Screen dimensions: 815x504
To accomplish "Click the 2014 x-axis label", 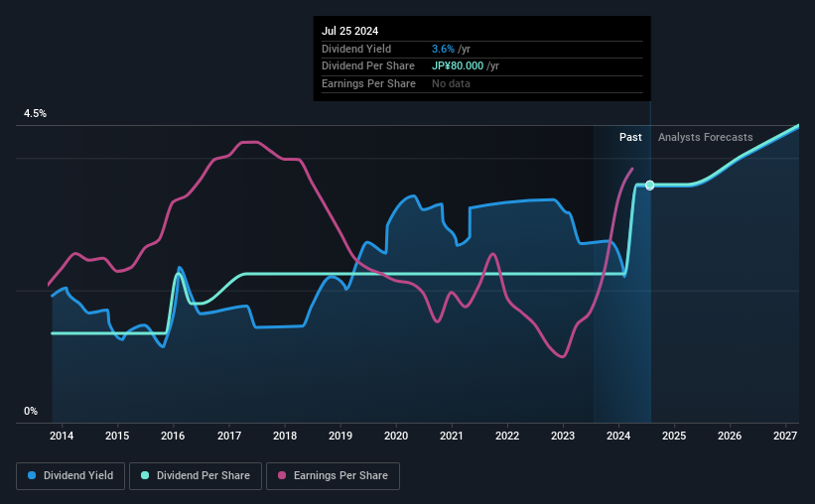I will point(62,436).
